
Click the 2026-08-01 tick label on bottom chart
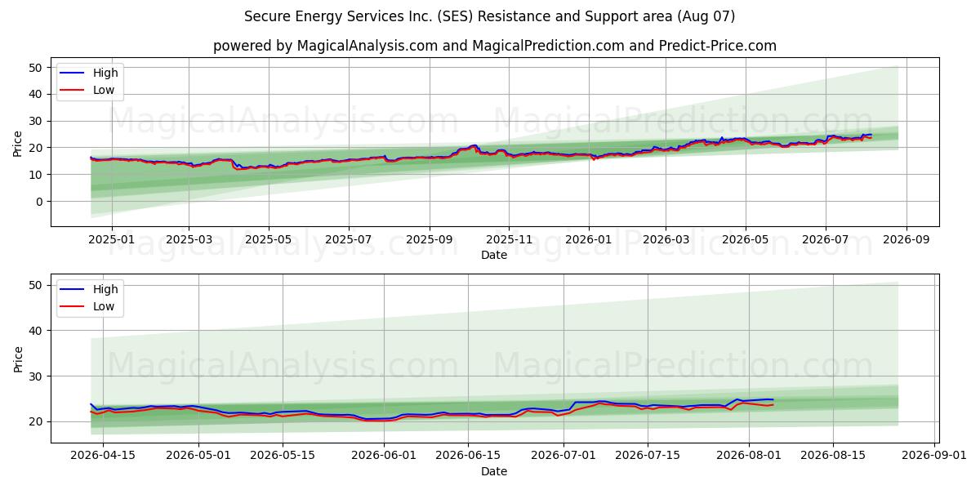click(x=748, y=456)
